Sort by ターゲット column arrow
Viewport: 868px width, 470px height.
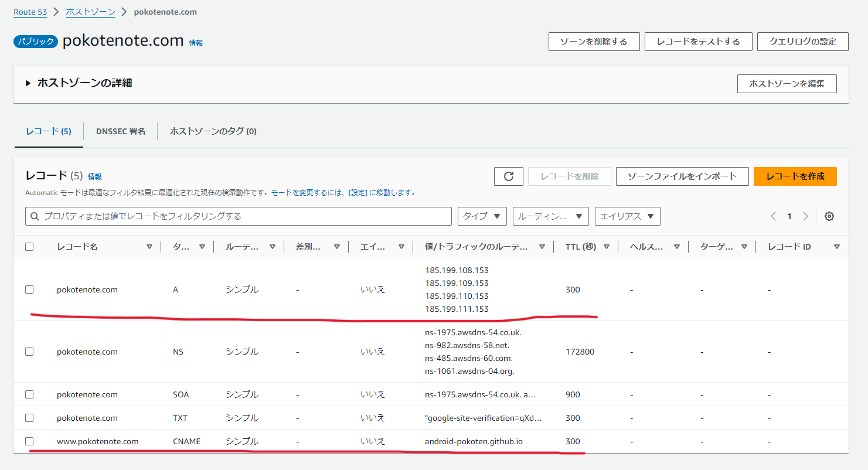click(x=744, y=247)
